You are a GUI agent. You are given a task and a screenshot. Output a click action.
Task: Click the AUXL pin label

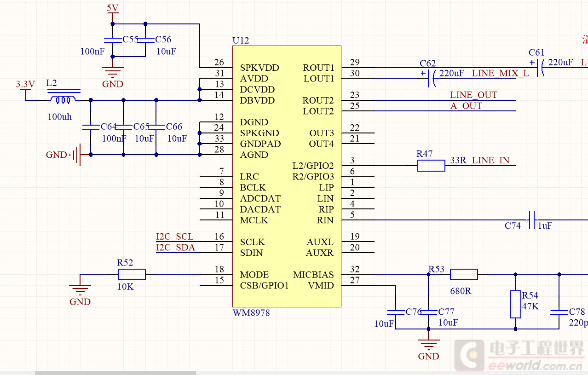tap(320, 242)
